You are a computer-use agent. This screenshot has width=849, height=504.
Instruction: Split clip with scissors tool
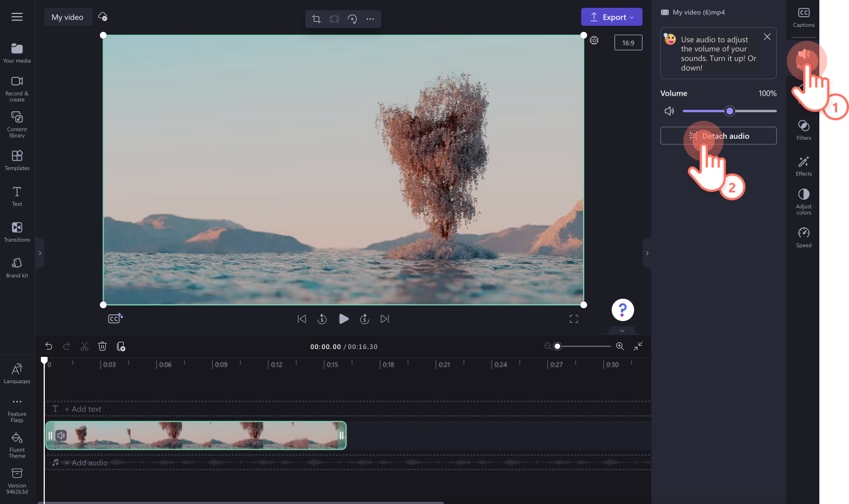[85, 346]
